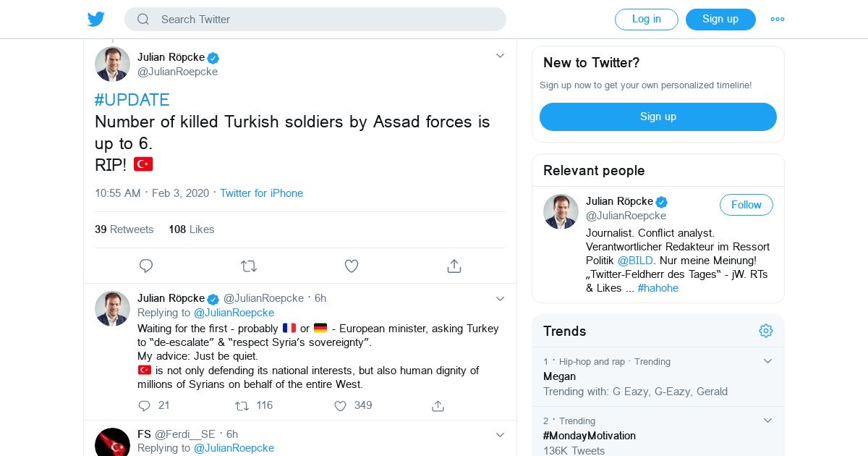The height and width of the screenshot is (456, 868).
Task: Like the reply with 349 likes
Action: 341,406
